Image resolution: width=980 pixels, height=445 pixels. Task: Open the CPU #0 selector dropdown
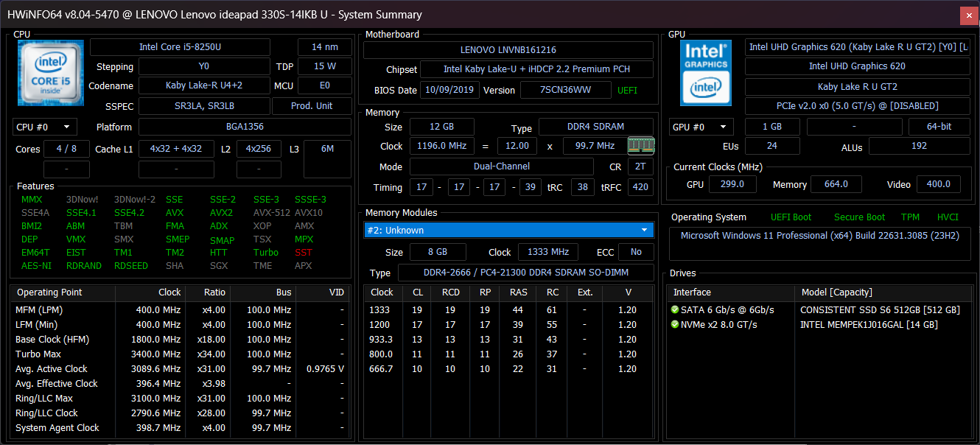(x=45, y=127)
